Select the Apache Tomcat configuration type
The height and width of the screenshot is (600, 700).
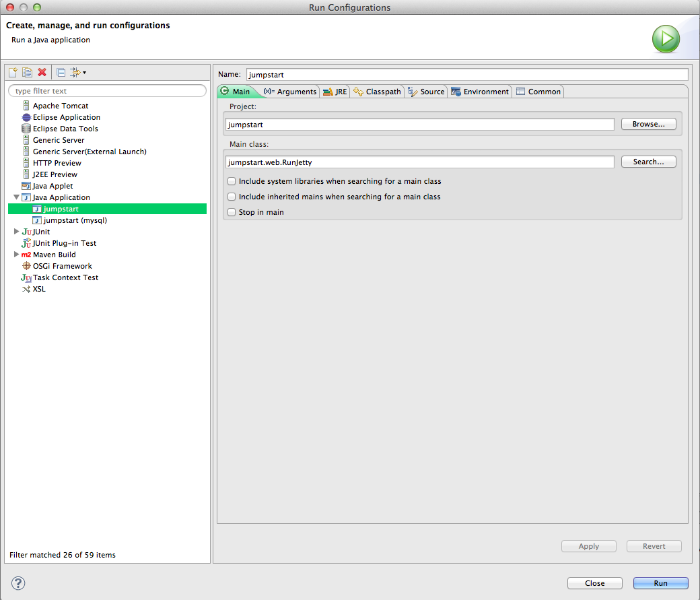click(x=61, y=106)
